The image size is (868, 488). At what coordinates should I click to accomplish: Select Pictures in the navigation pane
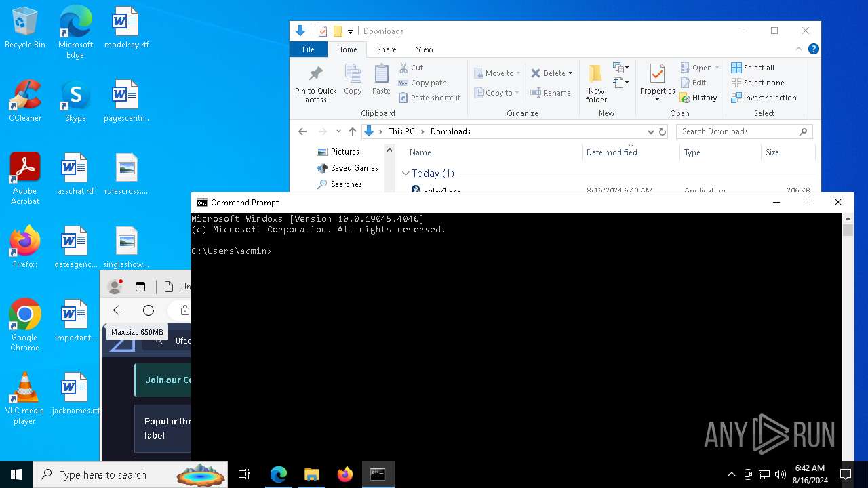click(338, 152)
